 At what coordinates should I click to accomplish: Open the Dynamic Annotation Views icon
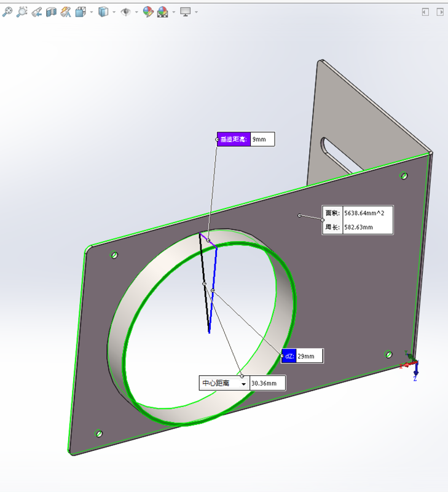click(66, 12)
